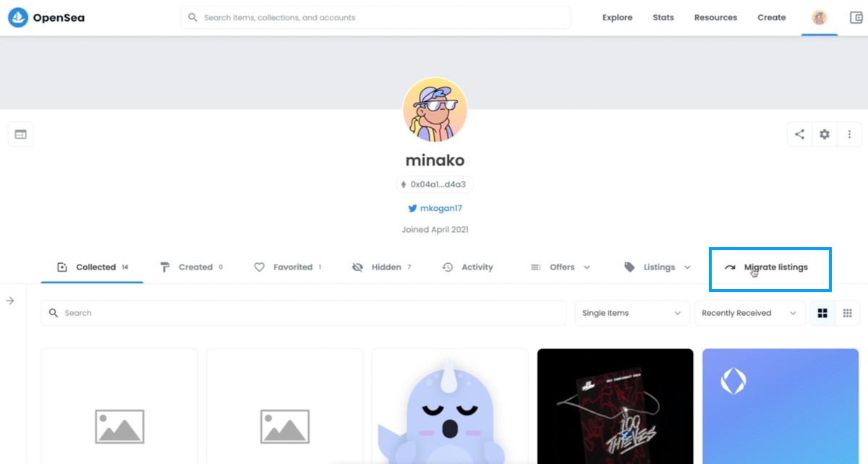Click the top items, collections, and accounts search field
The height and width of the screenshot is (464, 868).
tap(375, 17)
